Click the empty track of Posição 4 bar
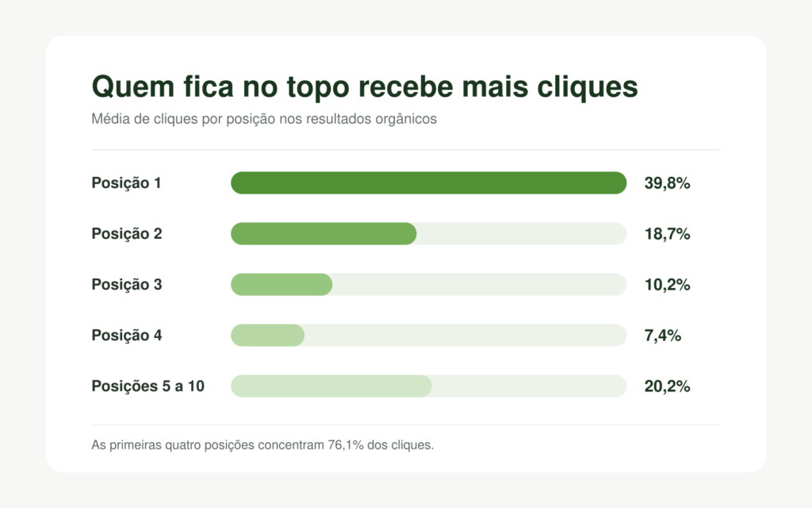Viewport: 812px width, 508px height. coord(465,336)
